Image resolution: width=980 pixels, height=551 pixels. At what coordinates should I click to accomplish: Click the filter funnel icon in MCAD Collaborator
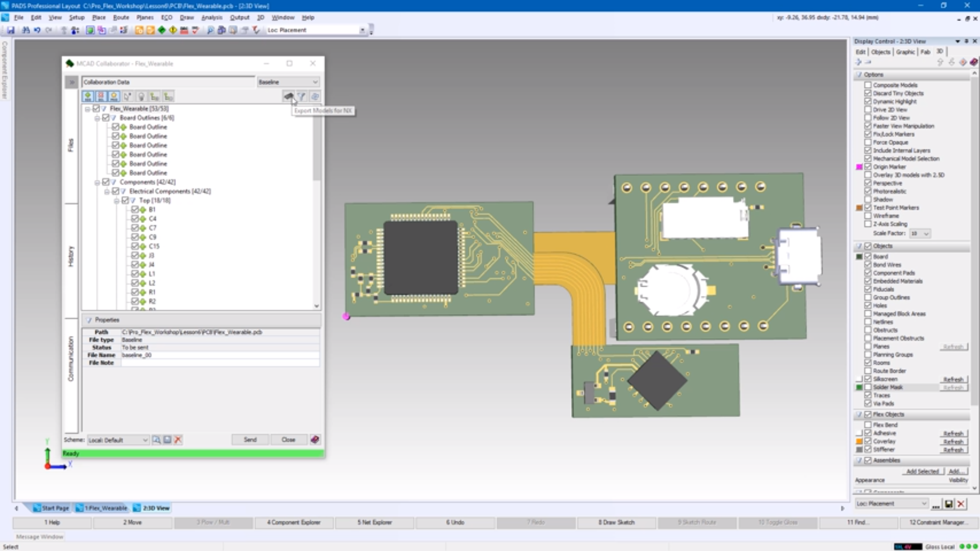[302, 96]
